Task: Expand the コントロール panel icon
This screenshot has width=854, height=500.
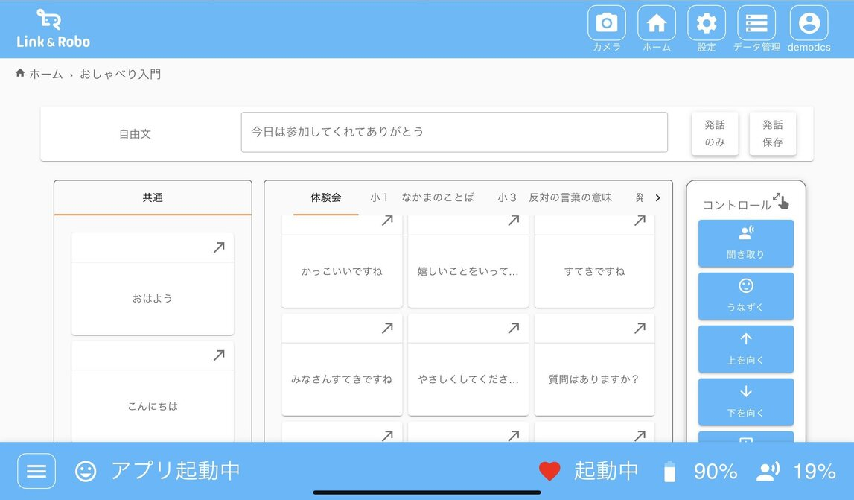Action: [780, 201]
